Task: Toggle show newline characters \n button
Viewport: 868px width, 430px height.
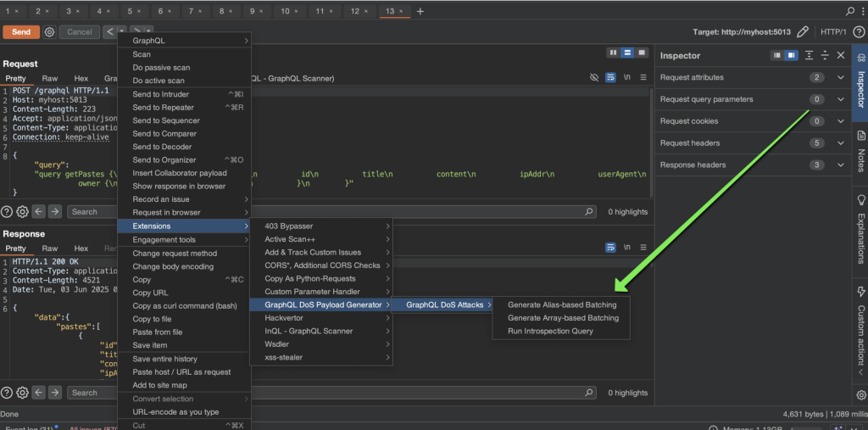Action: [x=627, y=78]
